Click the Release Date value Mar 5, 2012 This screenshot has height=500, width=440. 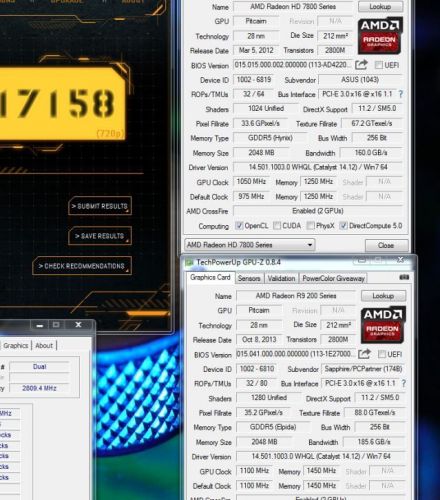coord(256,50)
